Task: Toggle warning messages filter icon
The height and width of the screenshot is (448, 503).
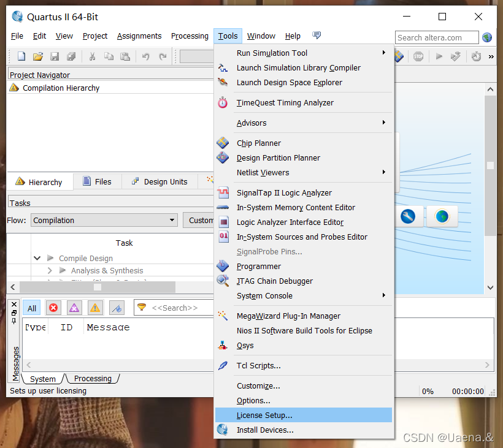Action: 95,308
